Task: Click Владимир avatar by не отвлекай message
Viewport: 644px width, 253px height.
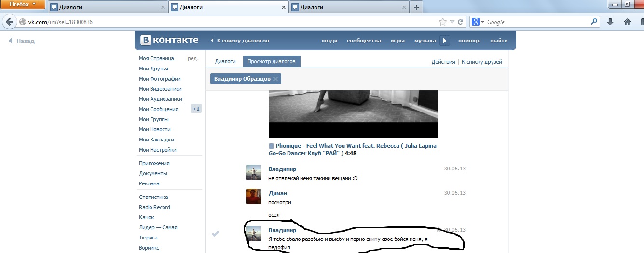Action: pos(254,172)
